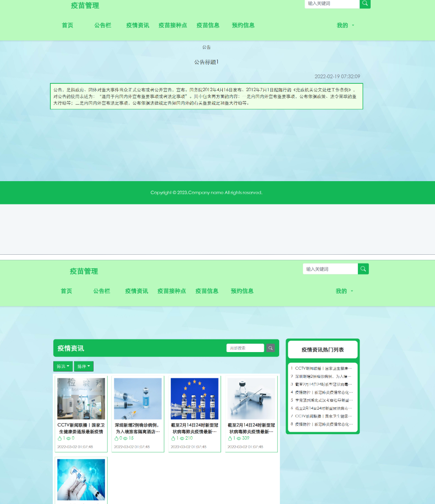Viewport: 435px width, 504px height.
Task: Open hot list item 7 CCTV新闻联播
Action: coord(323,416)
